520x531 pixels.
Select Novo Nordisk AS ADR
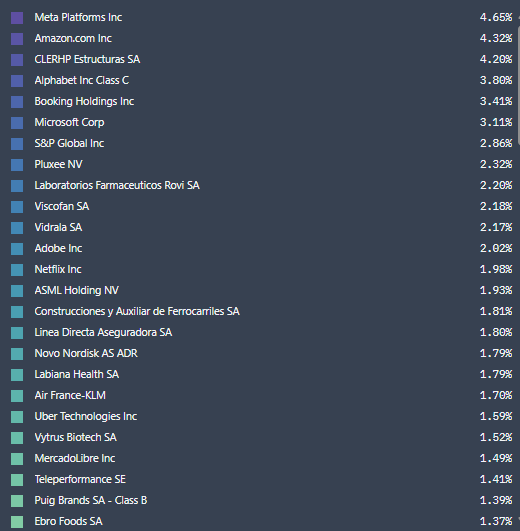click(x=86, y=353)
